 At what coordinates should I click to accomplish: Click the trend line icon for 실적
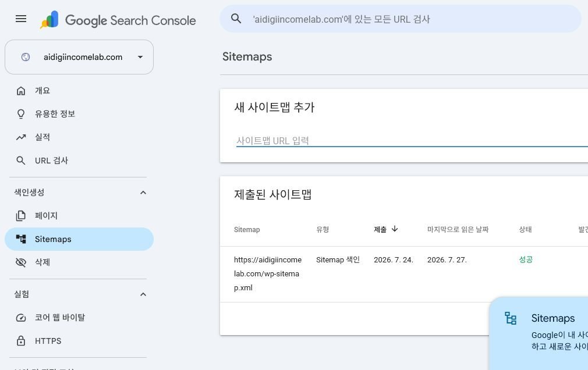pos(21,137)
